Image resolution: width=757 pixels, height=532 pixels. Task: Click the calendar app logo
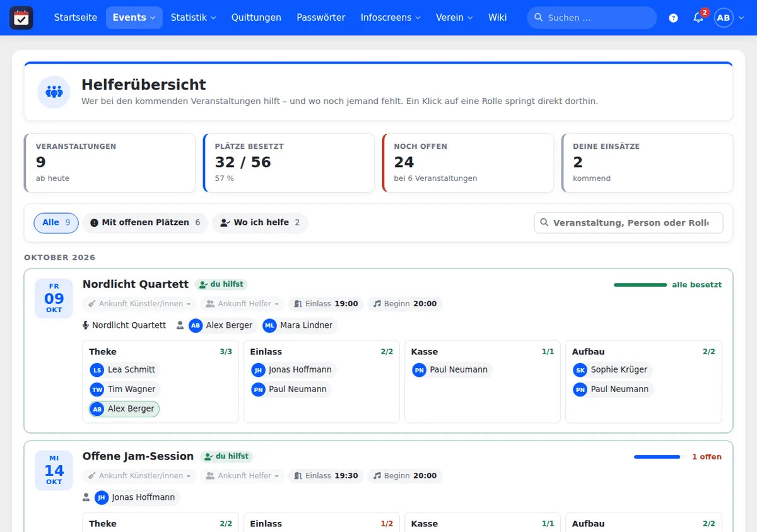(x=21, y=18)
